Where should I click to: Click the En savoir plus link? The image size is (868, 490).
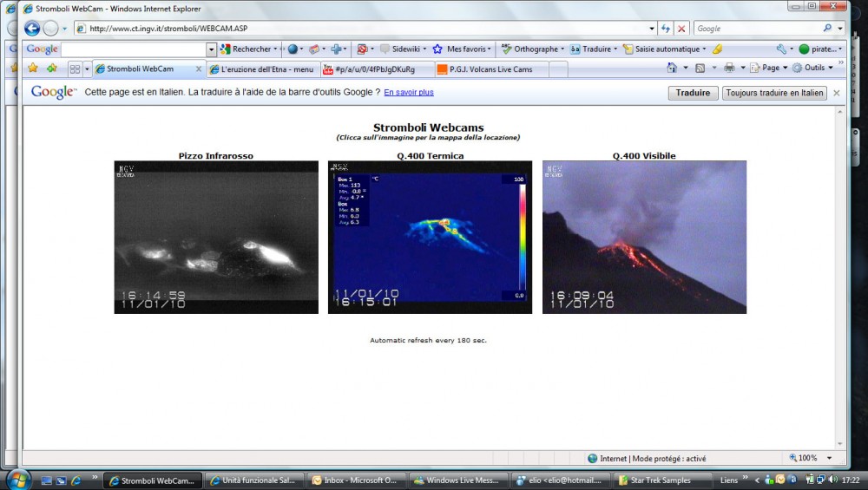(x=409, y=93)
